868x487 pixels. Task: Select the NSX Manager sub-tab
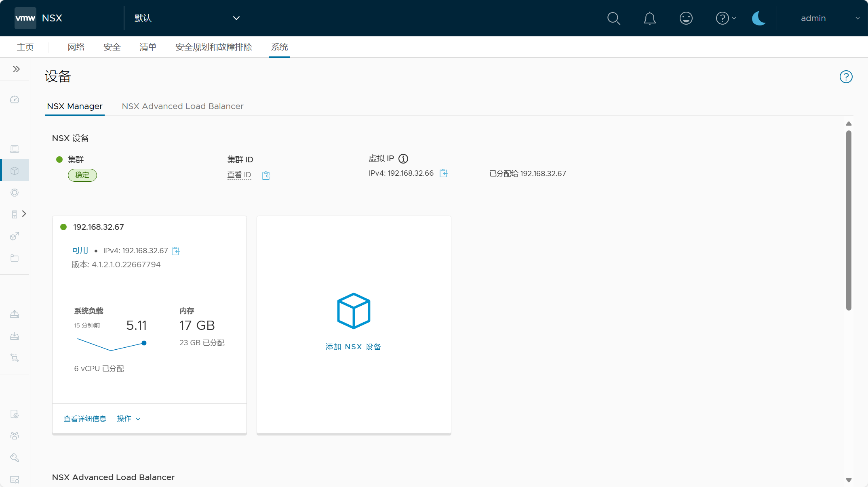click(75, 106)
